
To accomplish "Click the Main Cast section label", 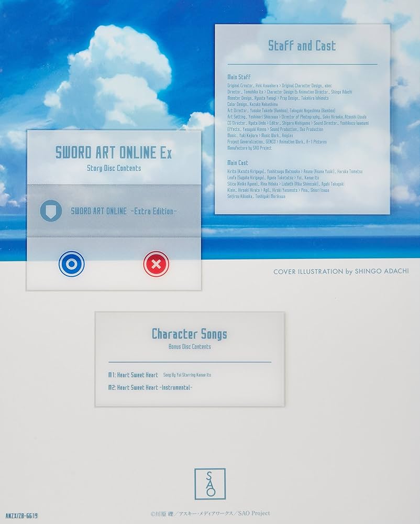I will [237, 163].
